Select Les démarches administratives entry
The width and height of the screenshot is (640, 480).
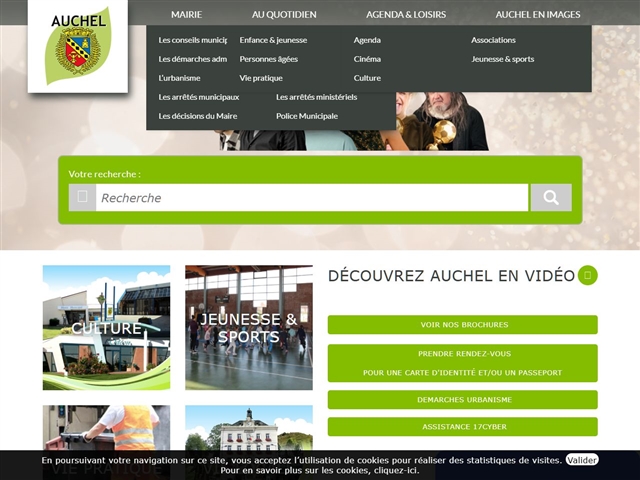pyautogui.click(x=193, y=59)
